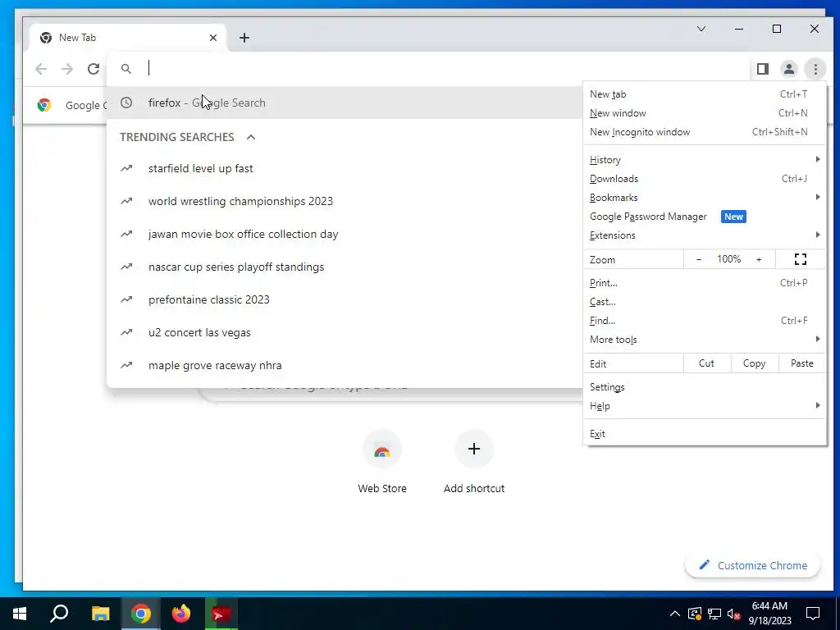The image size is (840, 630).
Task: Click the Chrome taskbar icon
Action: 140,614
